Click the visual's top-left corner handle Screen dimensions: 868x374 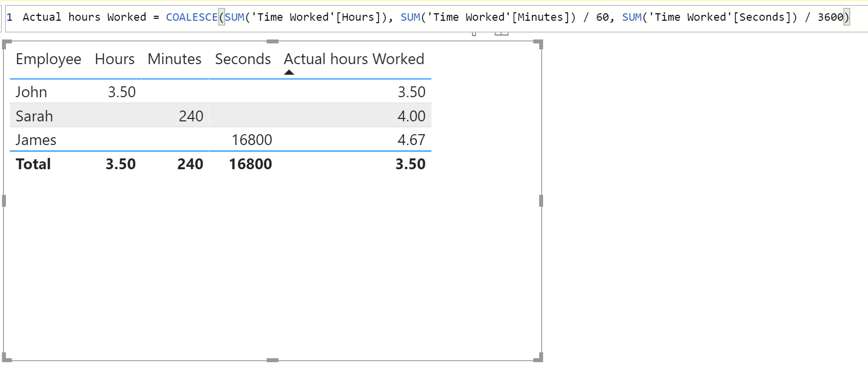click(6, 44)
